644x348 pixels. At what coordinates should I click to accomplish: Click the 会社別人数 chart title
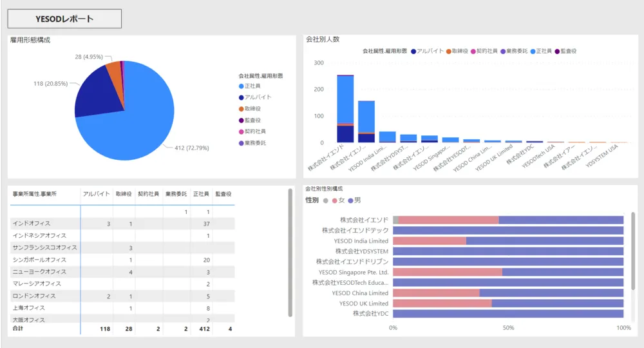click(323, 39)
